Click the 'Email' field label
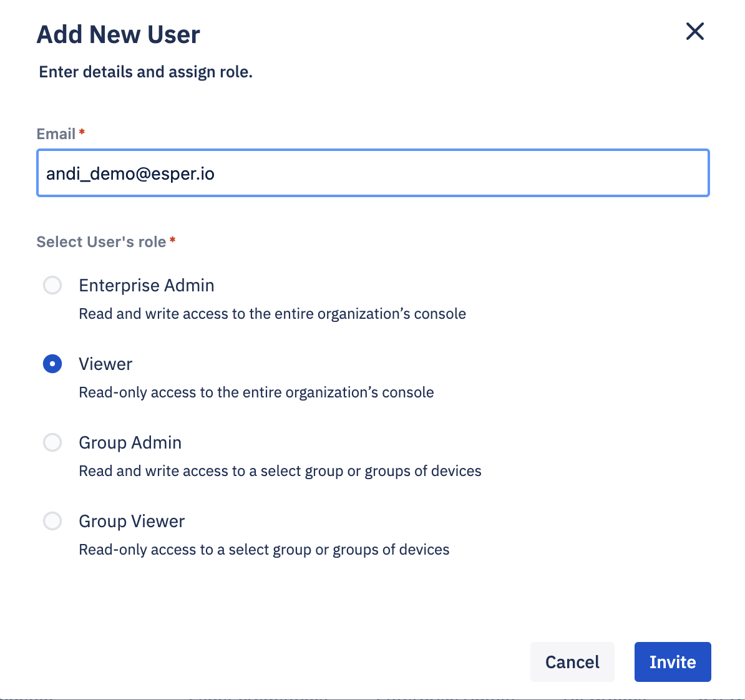Image resolution: width=745 pixels, height=700 pixels. pyautogui.click(x=56, y=134)
